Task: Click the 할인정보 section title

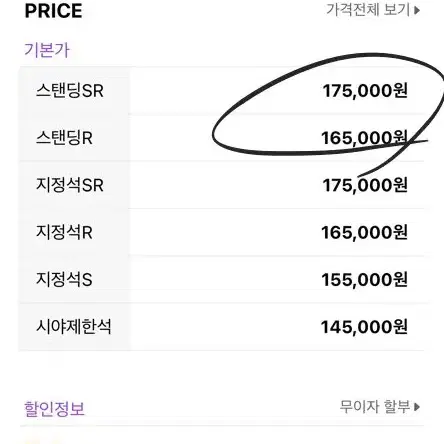Action: tap(54, 408)
